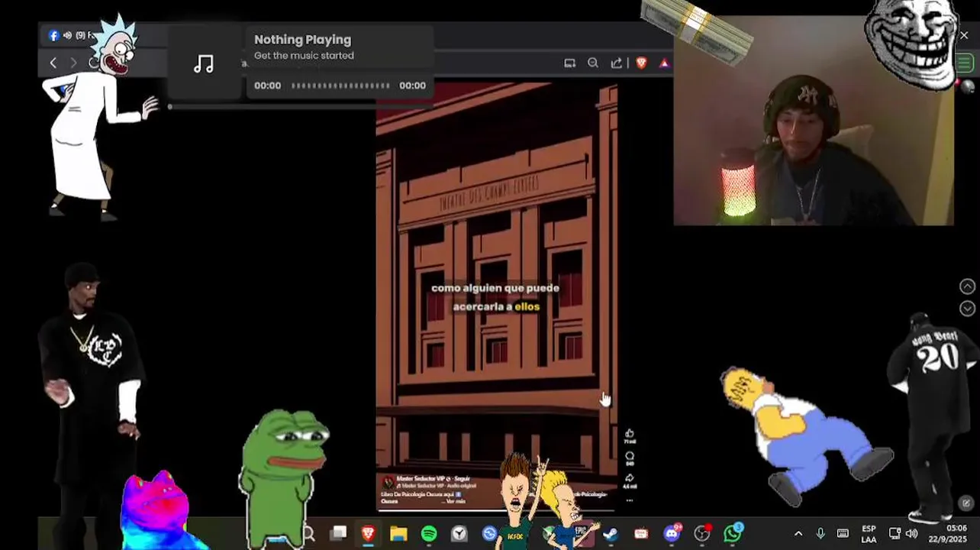The height and width of the screenshot is (550, 980).
Task: Open the cast/screen icon in browser toolbar
Action: click(569, 63)
